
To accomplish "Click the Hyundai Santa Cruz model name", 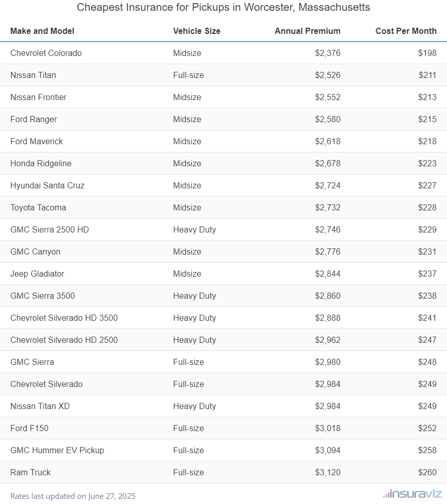I will pos(47,185).
